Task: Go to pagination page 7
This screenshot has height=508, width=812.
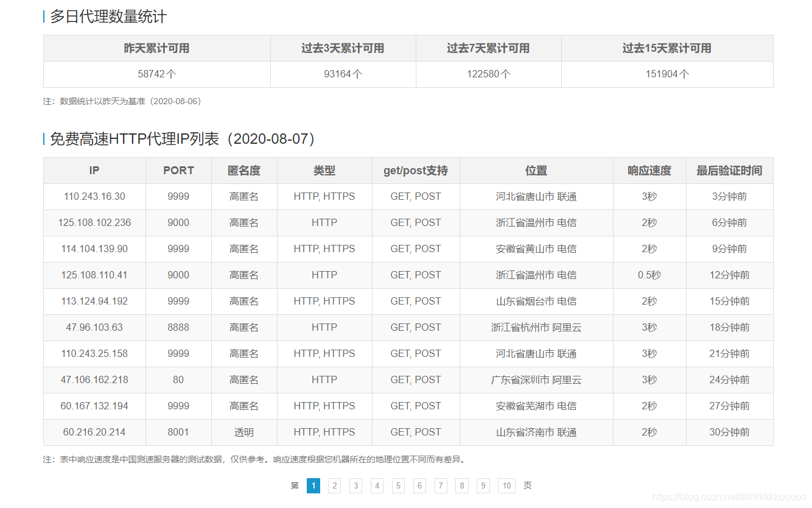Action: pos(441,485)
